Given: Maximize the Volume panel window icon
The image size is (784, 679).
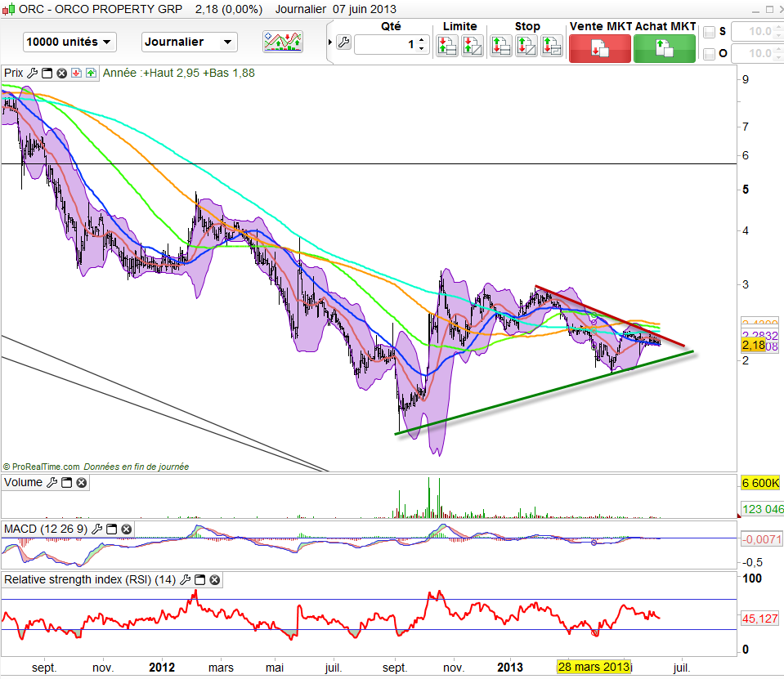Looking at the screenshot, I should point(66,483).
